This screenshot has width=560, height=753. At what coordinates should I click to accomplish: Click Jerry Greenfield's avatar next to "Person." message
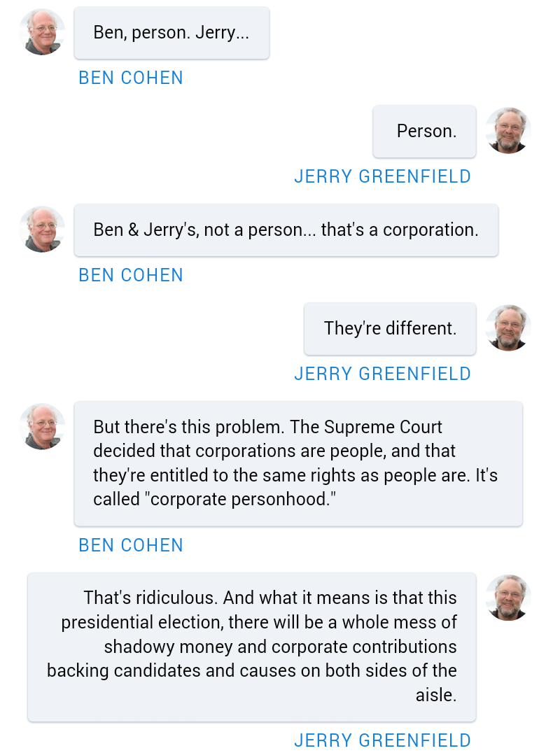(x=508, y=131)
